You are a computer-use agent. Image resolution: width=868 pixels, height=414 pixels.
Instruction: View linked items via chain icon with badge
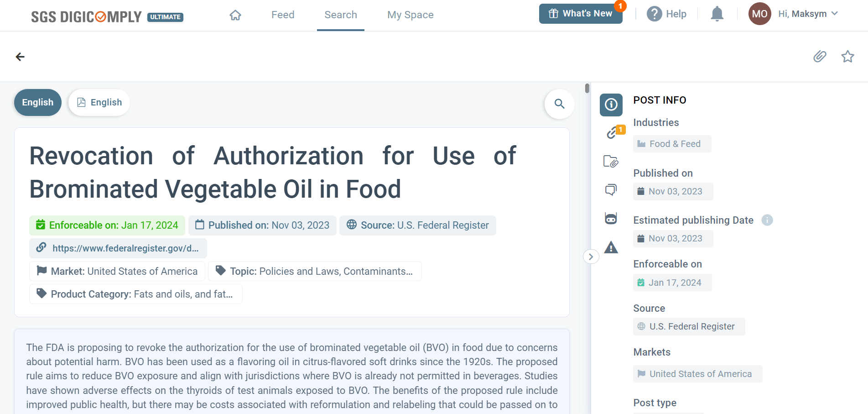click(611, 134)
